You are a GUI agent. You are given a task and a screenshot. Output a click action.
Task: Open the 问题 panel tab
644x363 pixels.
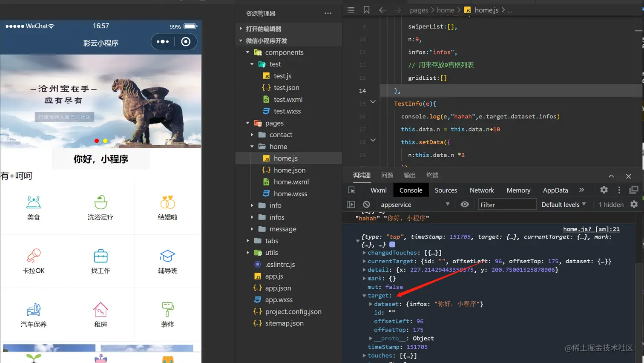pos(387,175)
